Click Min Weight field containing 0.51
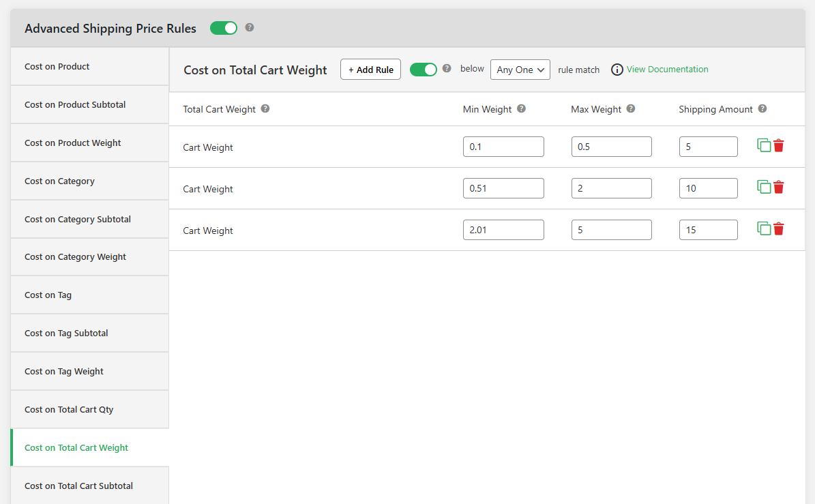Image resolution: width=815 pixels, height=504 pixels. [503, 188]
